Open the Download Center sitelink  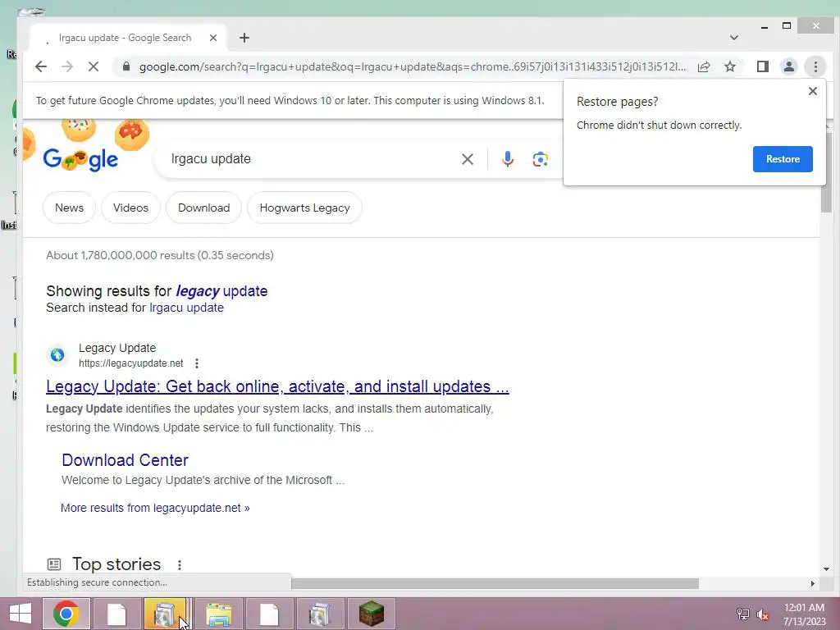(x=125, y=460)
